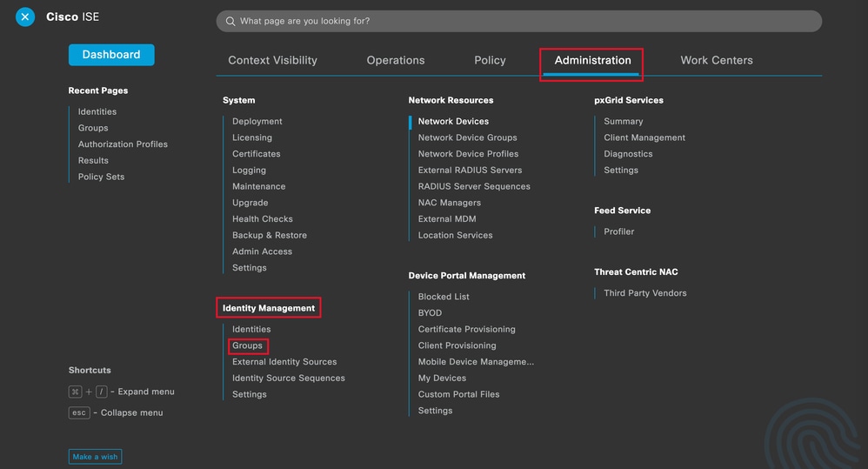Open Client Provisioning
This screenshot has height=469, width=868.
coord(457,345)
